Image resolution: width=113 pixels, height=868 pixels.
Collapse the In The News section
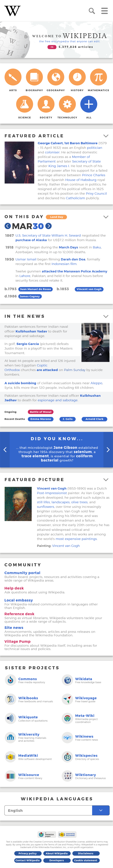pos(106,316)
